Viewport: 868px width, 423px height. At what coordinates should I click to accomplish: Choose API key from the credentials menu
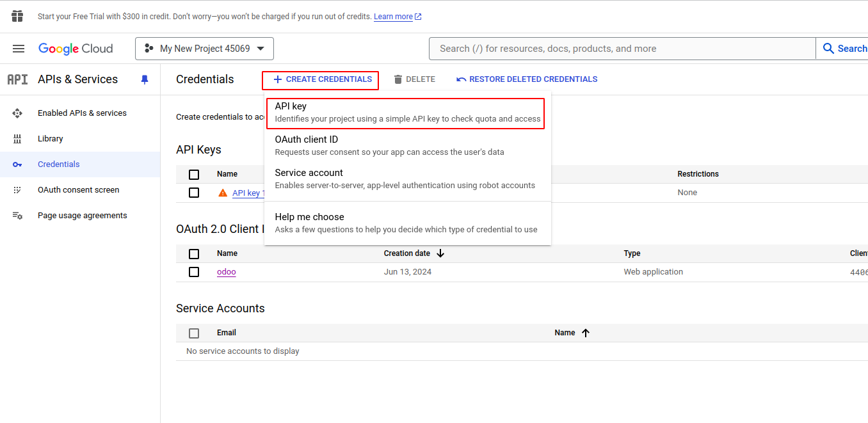tap(407, 113)
